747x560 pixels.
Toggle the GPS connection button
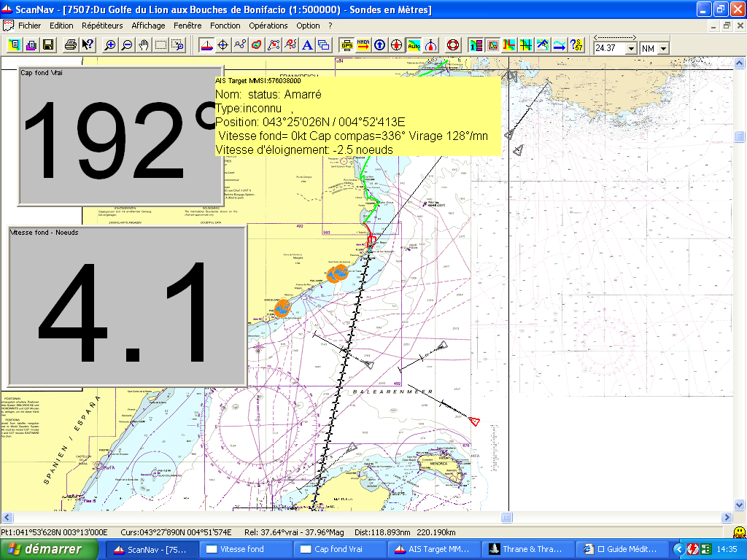click(347, 45)
